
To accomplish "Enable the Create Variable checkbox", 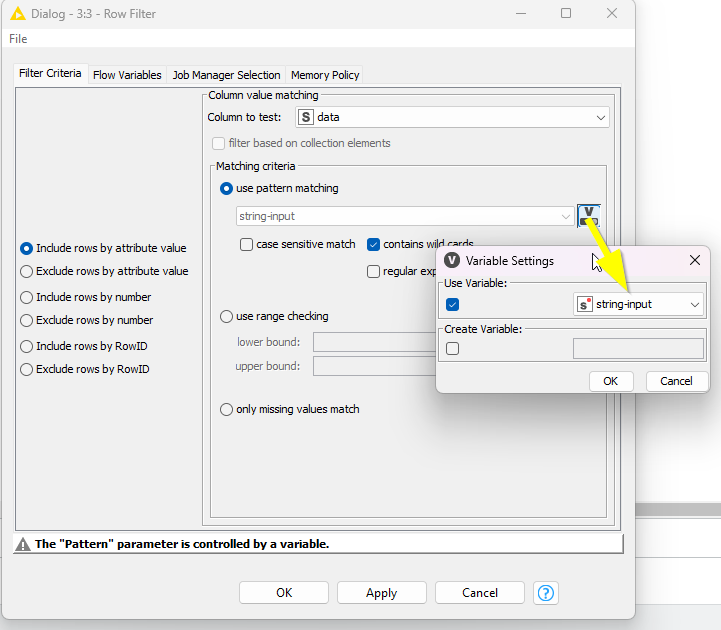I will pyautogui.click(x=453, y=348).
